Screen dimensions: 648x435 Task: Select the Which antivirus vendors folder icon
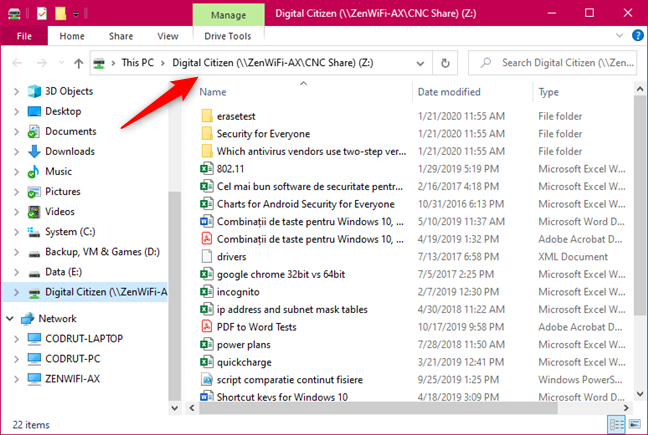point(207,151)
